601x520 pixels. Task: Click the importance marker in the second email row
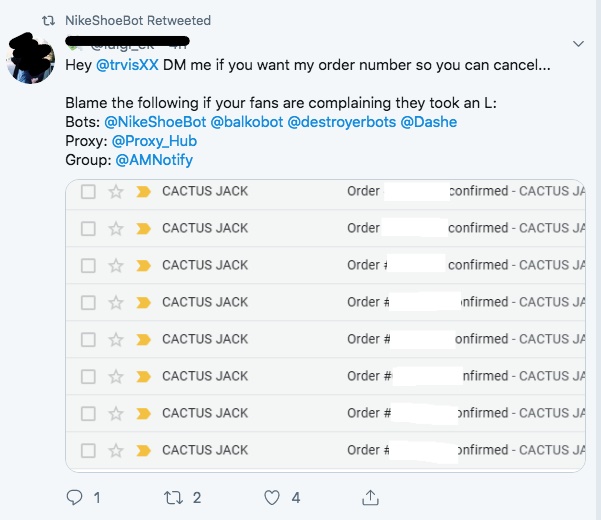pyautogui.click(x=142, y=228)
